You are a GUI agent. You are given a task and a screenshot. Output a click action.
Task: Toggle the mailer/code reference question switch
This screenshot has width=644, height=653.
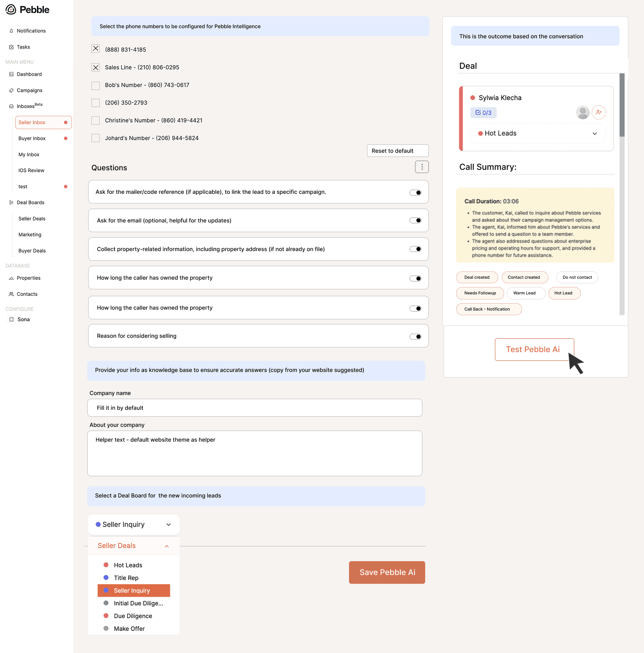pyautogui.click(x=415, y=192)
